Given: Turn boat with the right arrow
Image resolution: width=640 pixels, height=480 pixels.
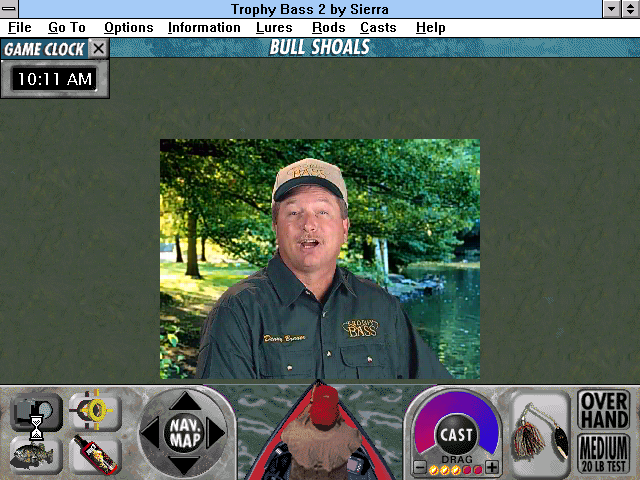Looking at the screenshot, I should tap(216, 433).
